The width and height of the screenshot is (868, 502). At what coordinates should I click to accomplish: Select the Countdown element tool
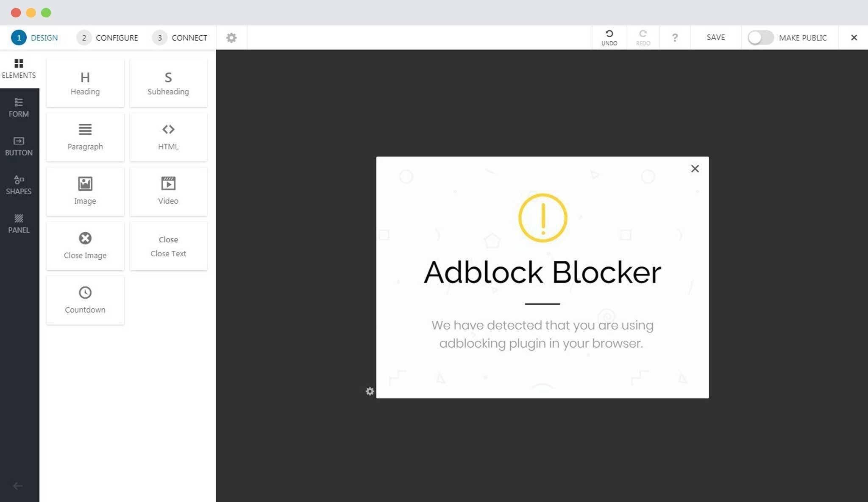85,300
